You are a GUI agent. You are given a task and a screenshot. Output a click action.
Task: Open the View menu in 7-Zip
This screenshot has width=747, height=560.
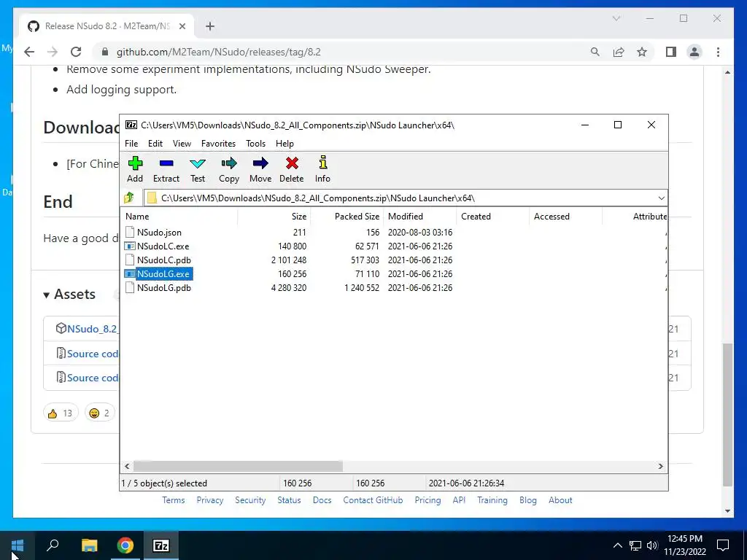[x=182, y=144]
